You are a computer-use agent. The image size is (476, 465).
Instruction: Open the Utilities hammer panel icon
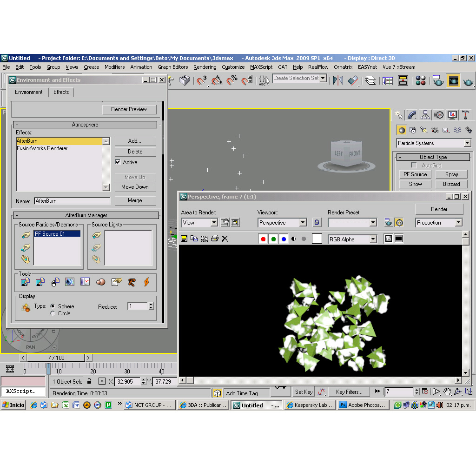(465, 115)
